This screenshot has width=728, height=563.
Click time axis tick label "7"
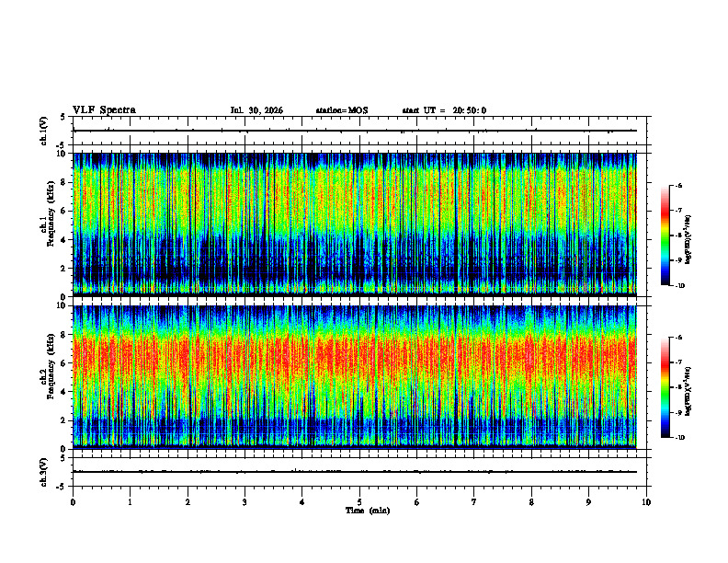click(x=474, y=502)
